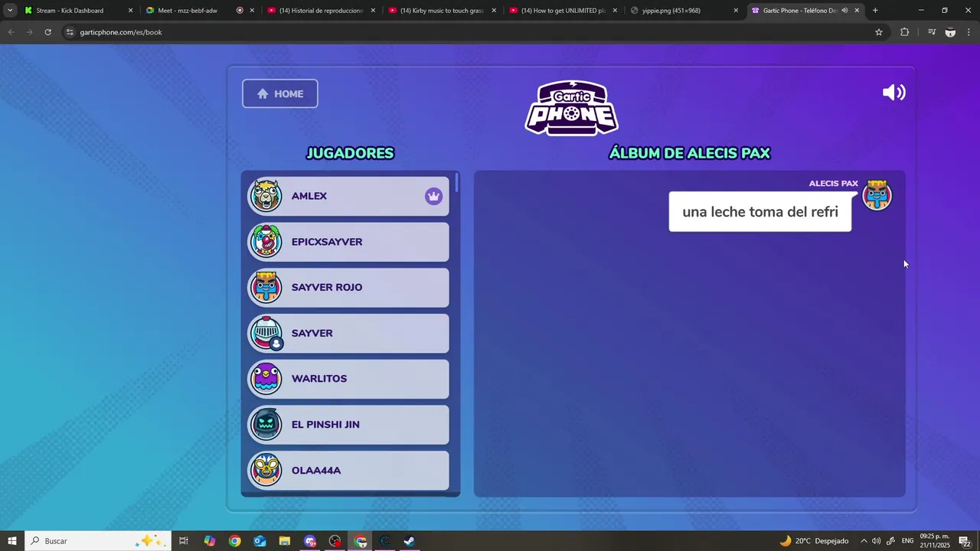Click the ENG language indicator
The width and height of the screenshot is (980, 551).
(x=907, y=541)
